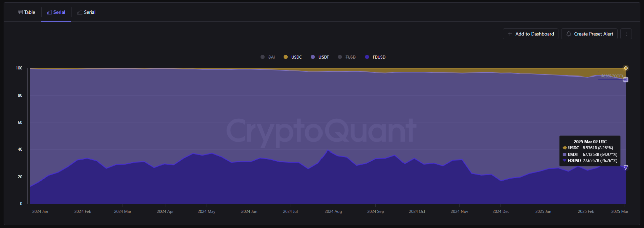Click the 2024 Sep axis label
Image resolution: width=644 pixels, height=228 pixels.
click(x=375, y=211)
